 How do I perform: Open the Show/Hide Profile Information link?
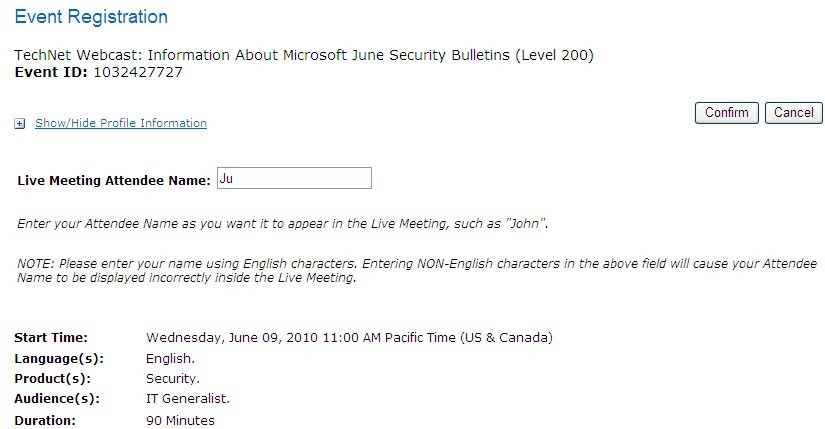[121, 123]
